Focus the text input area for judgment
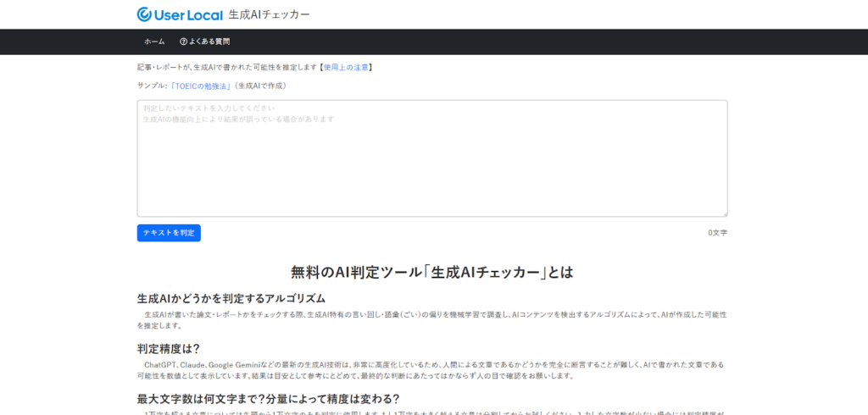The height and width of the screenshot is (415, 868). click(431, 158)
